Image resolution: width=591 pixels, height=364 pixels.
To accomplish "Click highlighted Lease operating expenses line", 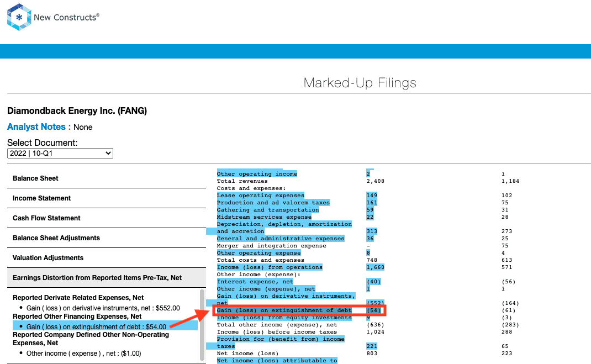I will [261, 195].
